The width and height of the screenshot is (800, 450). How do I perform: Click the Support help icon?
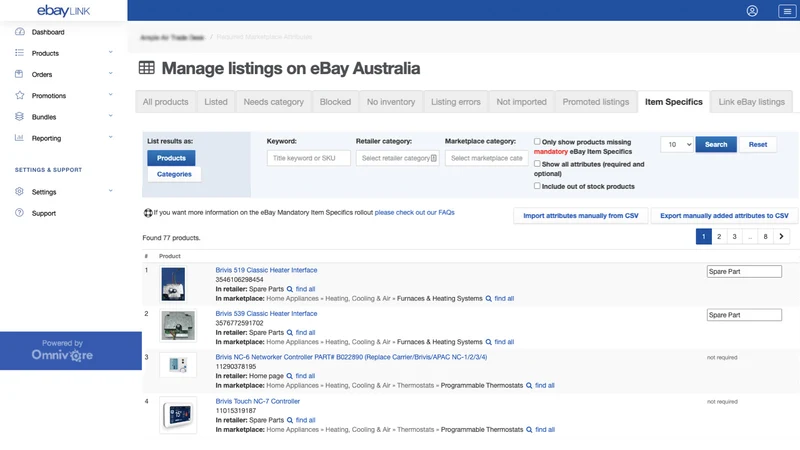coord(19,213)
